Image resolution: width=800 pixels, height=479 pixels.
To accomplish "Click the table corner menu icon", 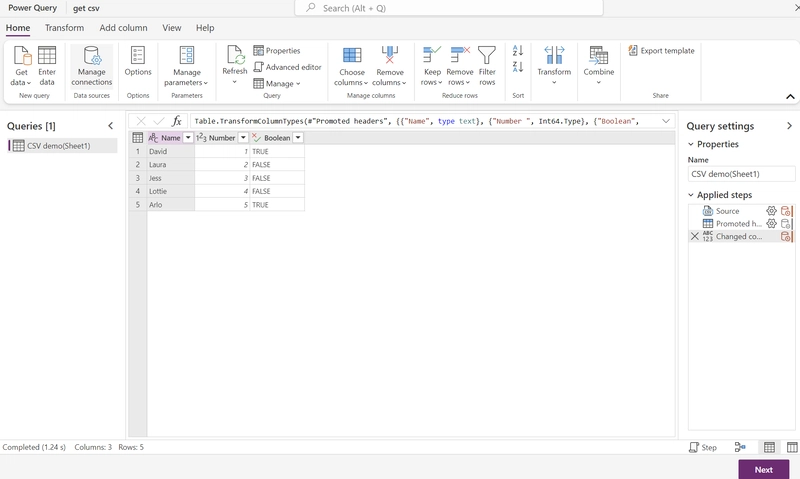I will [x=137, y=138].
